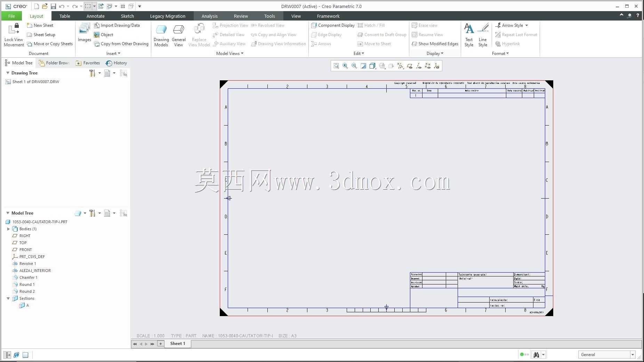
Task: Collapse the Drawing Tree panel
Action: pos(8,73)
